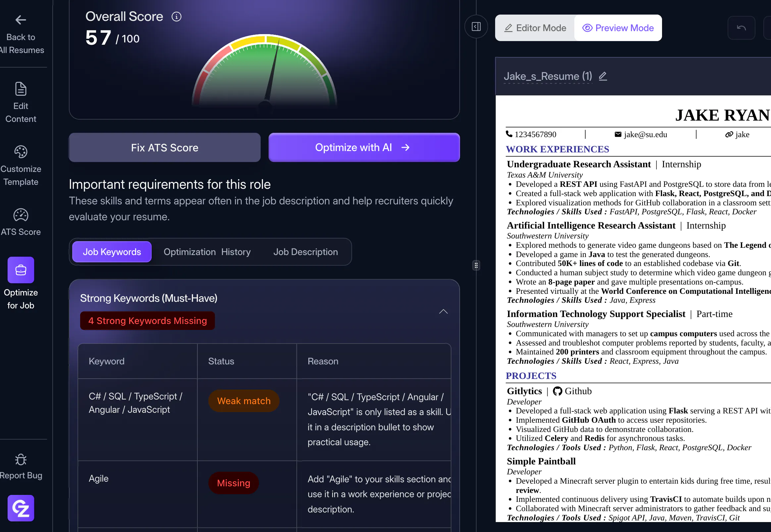Click the Jake_s_Resume (1) title
Screen dimensions: 771x532
point(548,76)
